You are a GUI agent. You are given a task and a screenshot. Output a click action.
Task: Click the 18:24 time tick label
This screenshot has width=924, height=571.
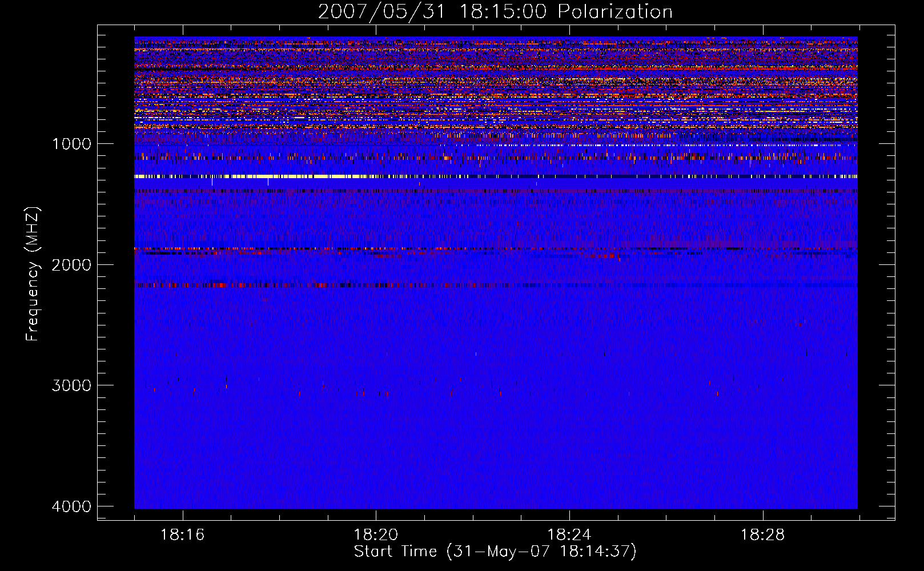click(569, 535)
